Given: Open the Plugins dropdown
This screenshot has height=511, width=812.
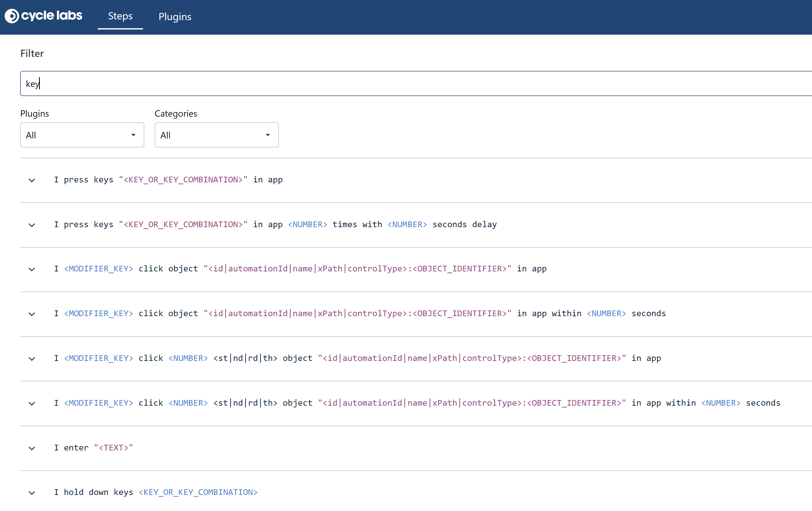Looking at the screenshot, I should click(82, 135).
